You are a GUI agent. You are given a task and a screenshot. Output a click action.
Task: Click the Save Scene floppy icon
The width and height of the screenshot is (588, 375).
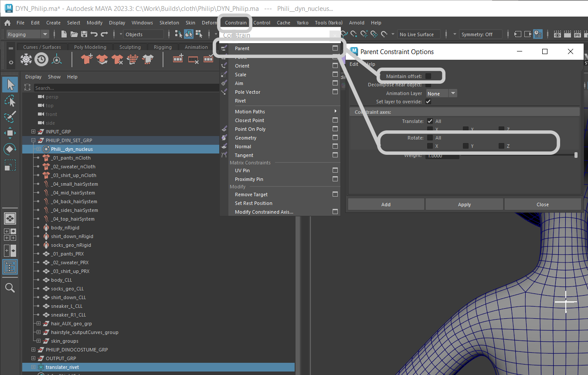[84, 34]
